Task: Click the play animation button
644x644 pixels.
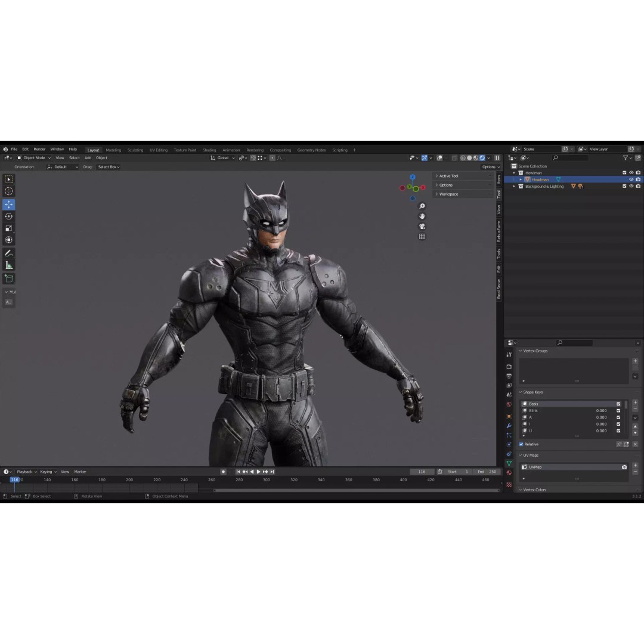Action: tap(258, 472)
